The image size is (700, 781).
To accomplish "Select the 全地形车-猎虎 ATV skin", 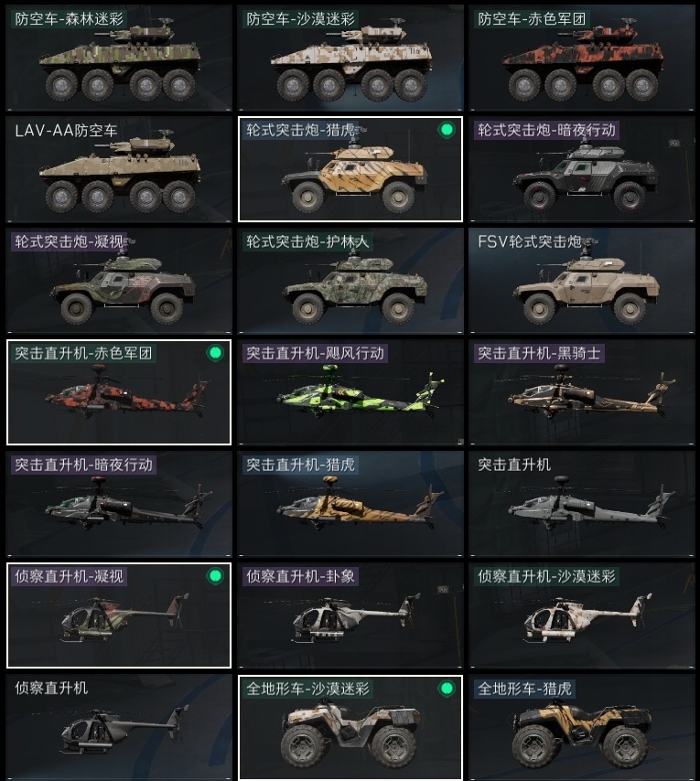I will 582,727.
